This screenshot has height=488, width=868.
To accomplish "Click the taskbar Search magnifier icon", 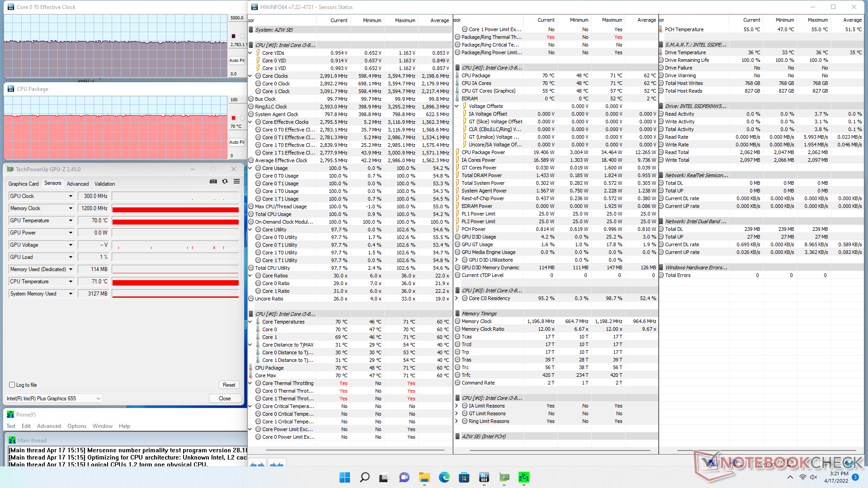I will tap(364, 478).
